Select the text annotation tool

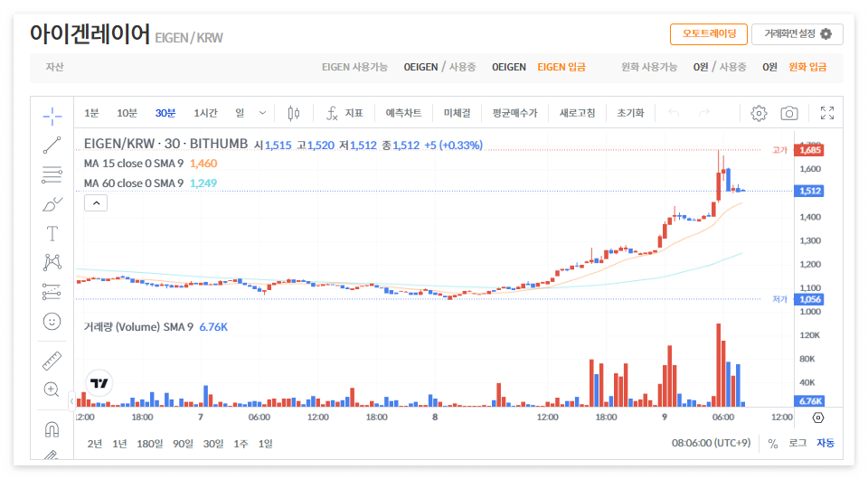(52, 233)
